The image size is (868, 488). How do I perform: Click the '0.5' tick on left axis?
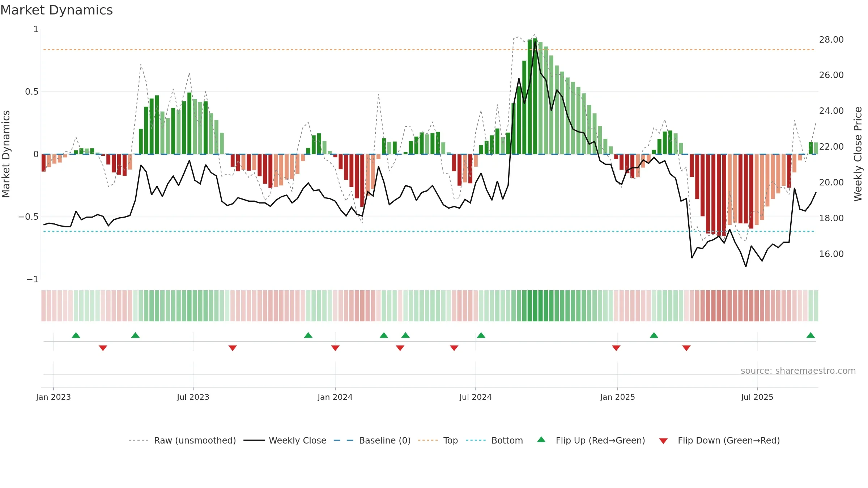[x=32, y=92]
